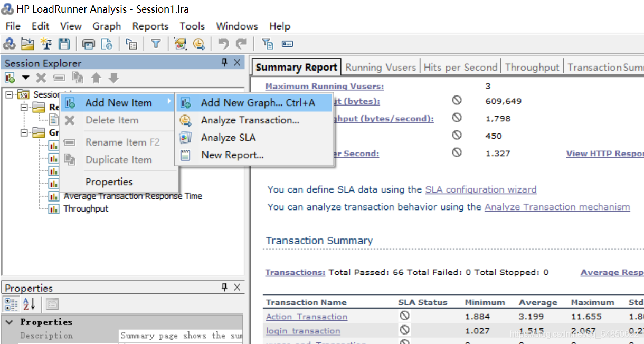Open the add item dropdown arrow in Session Explorer
The image size is (644, 344).
tap(25, 78)
